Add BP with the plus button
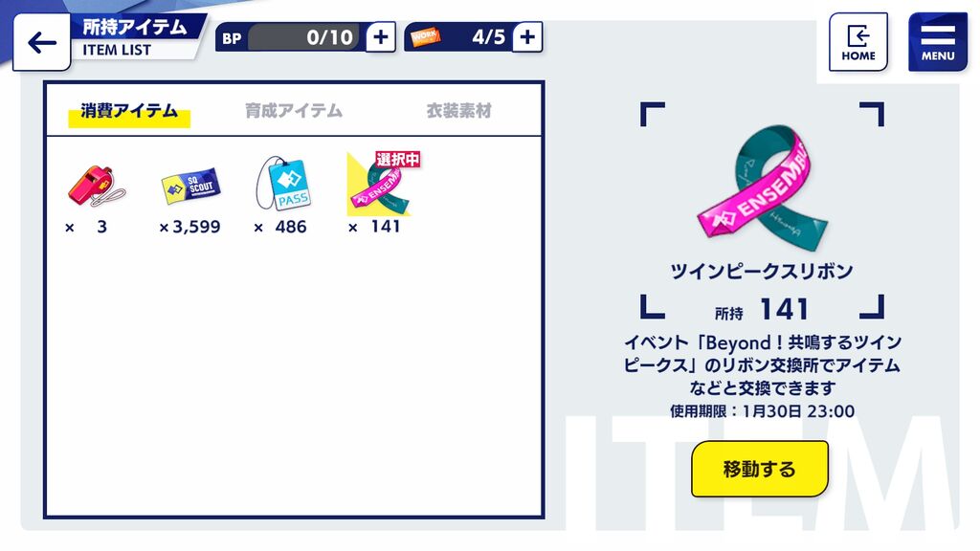The height and width of the screenshot is (551, 980). coord(380,37)
